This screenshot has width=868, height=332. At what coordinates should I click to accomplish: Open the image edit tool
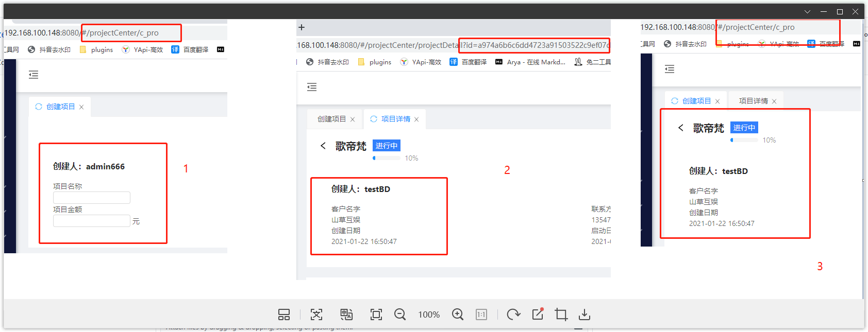(538, 314)
